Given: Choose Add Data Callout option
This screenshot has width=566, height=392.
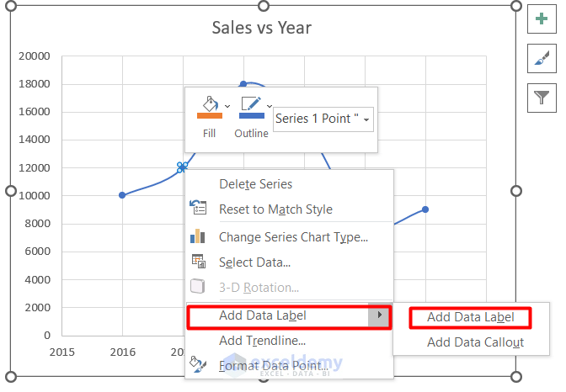Looking at the screenshot, I should click(475, 342).
